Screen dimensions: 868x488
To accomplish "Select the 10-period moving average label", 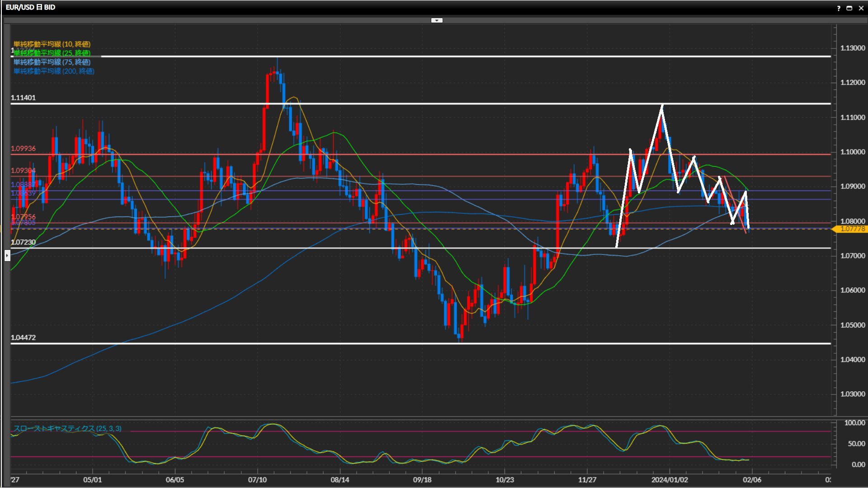I will [x=52, y=44].
